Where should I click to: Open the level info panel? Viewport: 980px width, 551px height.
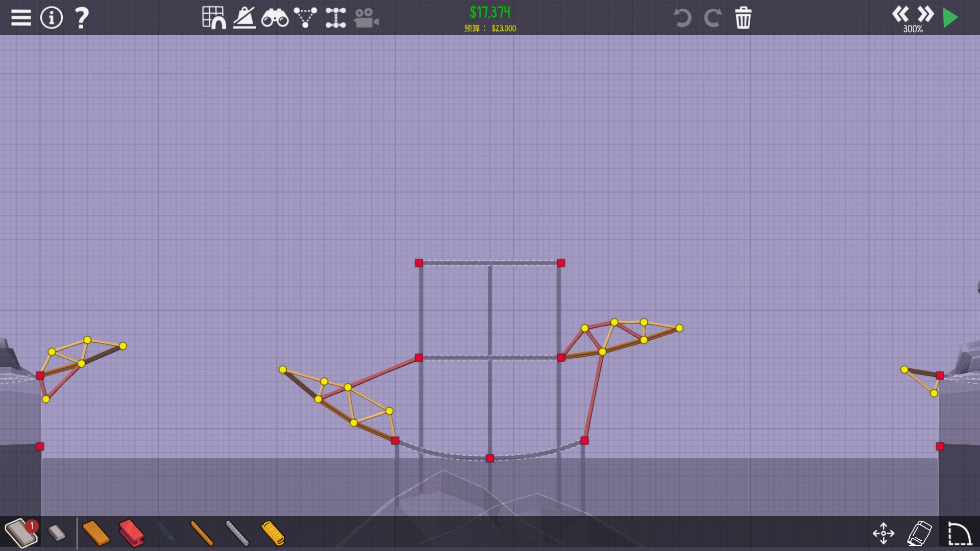click(51, 18)
